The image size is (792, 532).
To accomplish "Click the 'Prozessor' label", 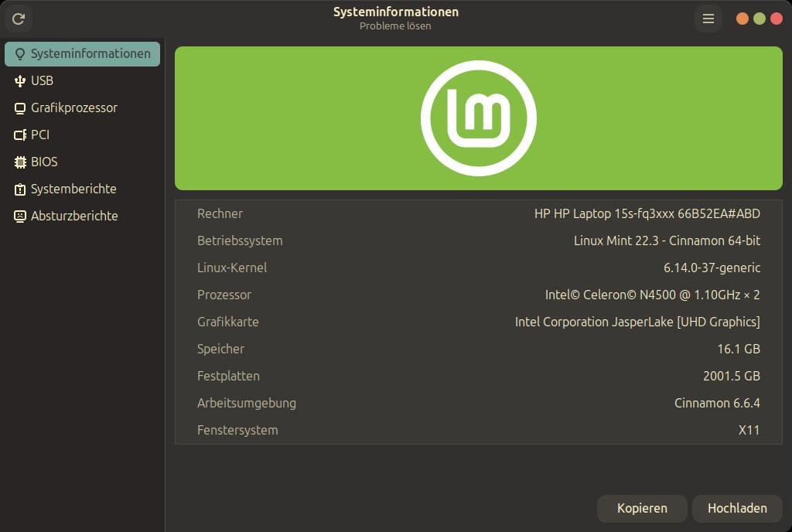I will click(224, 295).
